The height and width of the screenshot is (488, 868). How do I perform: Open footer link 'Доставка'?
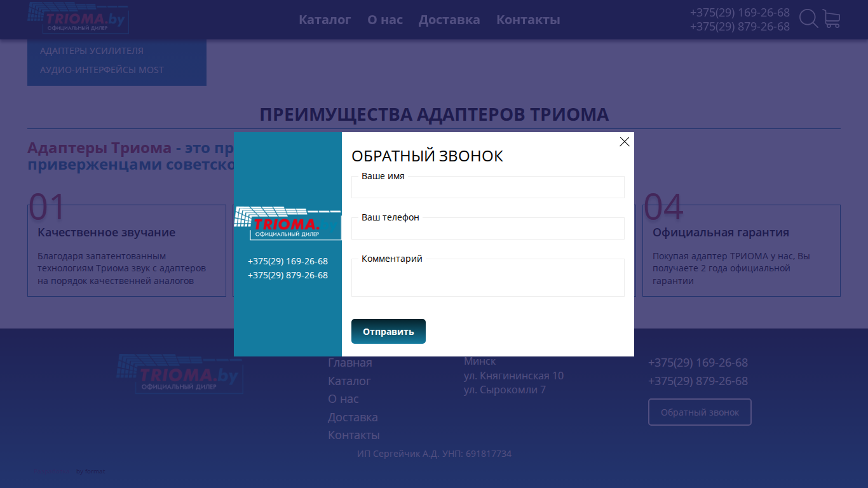tap(353, 417)
